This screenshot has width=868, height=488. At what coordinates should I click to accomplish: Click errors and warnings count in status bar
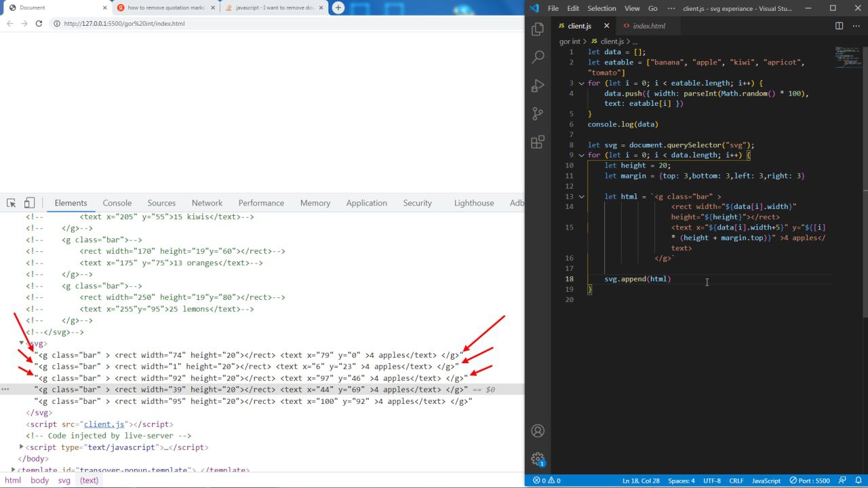547,481
